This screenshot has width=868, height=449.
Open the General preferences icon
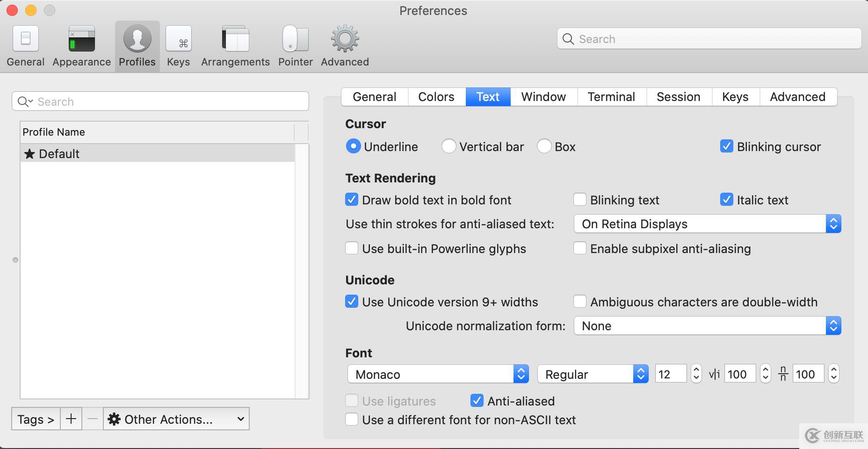[x=25, y=44]
